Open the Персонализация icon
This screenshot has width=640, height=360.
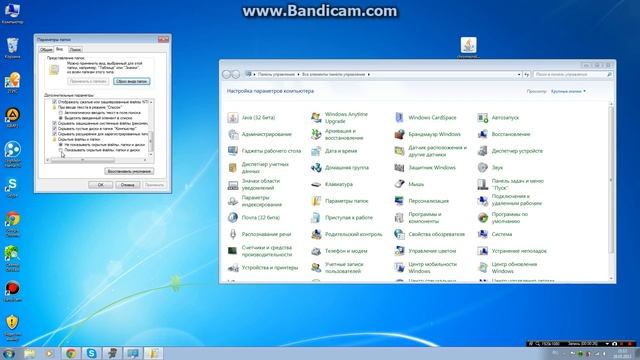click(400, 201)
